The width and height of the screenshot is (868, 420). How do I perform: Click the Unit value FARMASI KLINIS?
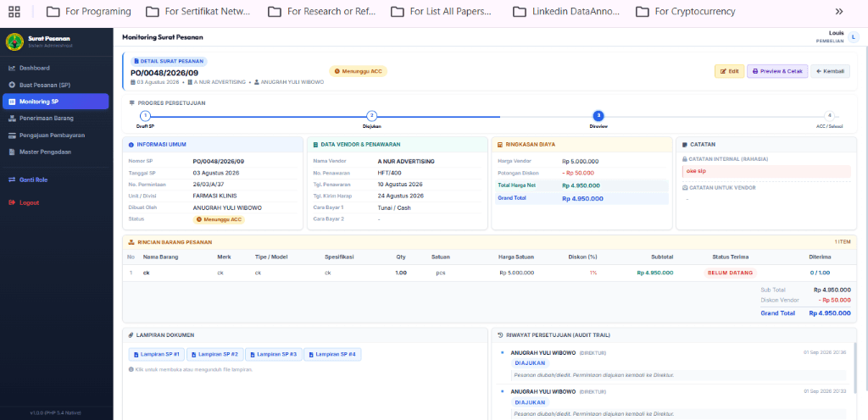(x=214, y=196)
